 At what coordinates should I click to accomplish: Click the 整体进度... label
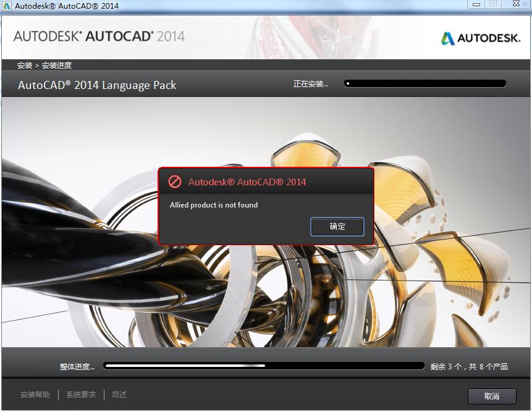[x=77, y=366]
